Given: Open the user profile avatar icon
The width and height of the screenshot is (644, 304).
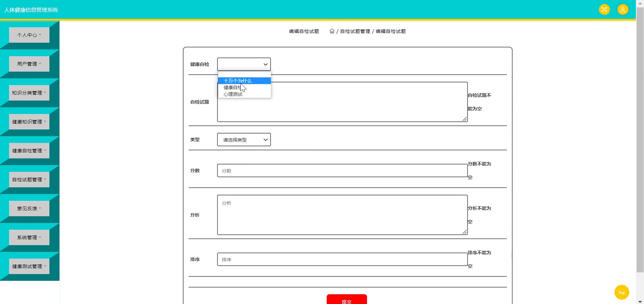Looking at the screenshot, I should pyautogui.click(x=622, y=9).
